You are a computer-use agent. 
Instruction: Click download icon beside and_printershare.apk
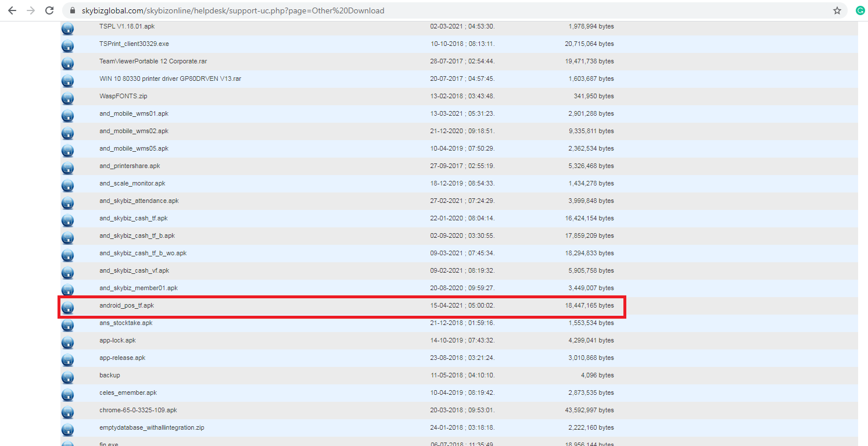coord(67,167)
